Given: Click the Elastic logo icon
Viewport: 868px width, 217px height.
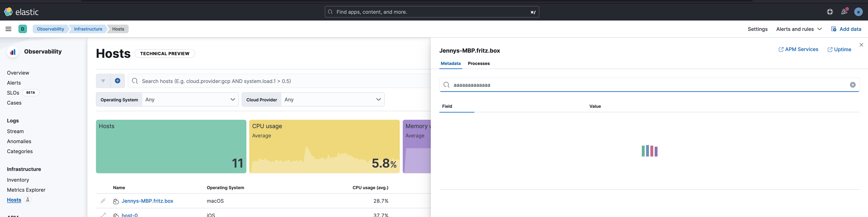Looking at the screenshot, I should coord(8,12).
